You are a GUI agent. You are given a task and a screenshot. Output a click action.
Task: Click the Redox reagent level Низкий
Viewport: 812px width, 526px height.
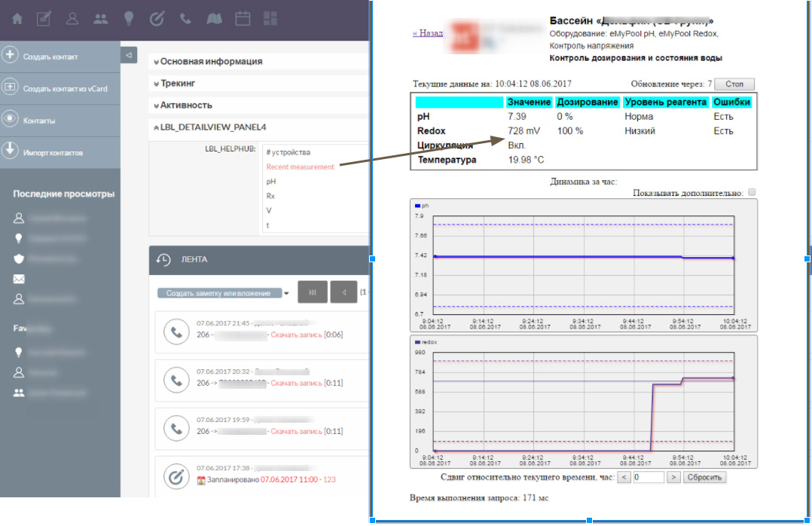tap(640, 131)
